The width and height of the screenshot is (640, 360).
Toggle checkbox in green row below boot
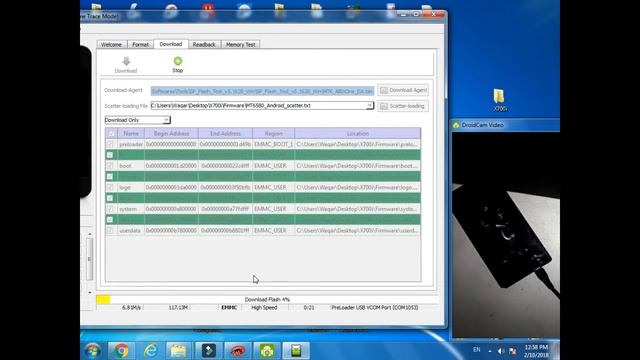pyautogui.click(x=110, y=177)
